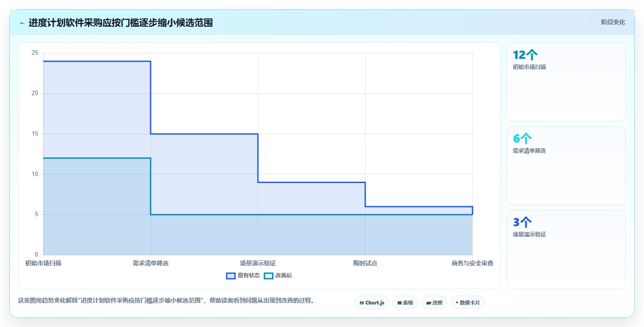Select the 进度 tag chip
644x327 pixels.
[x=434, y=303]
